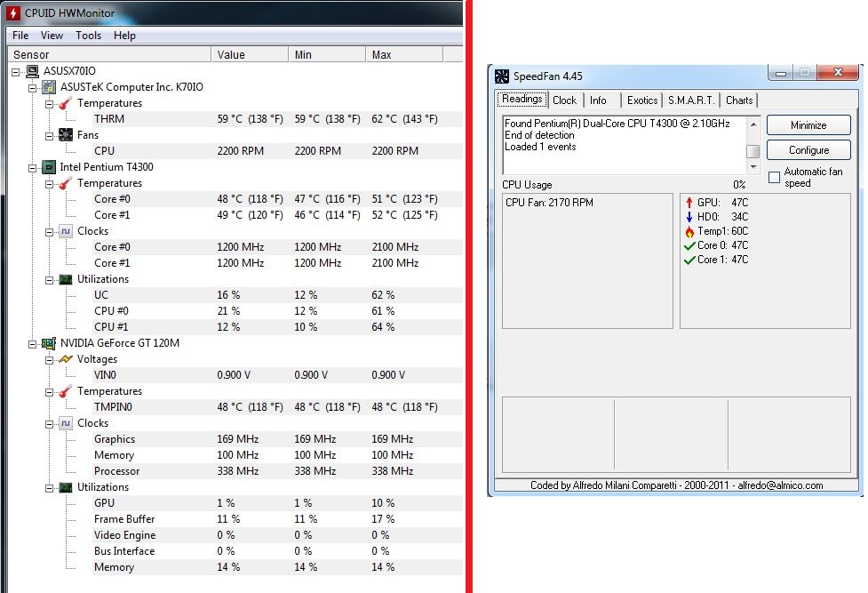
Task: Click the Max column header
Action: click(404, 54)
